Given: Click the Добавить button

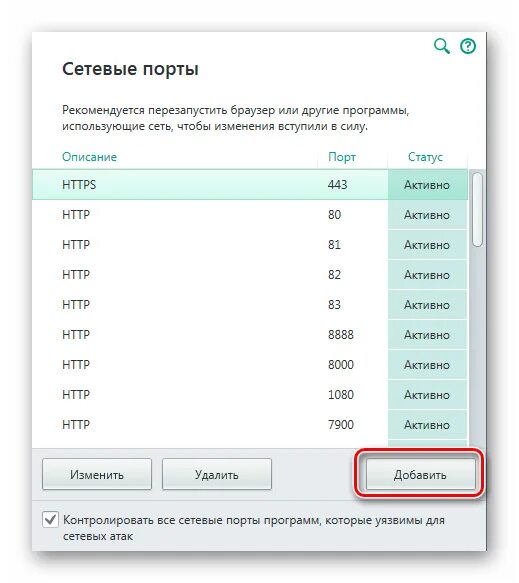Looking at the screenshot, I should click(420, 474).
